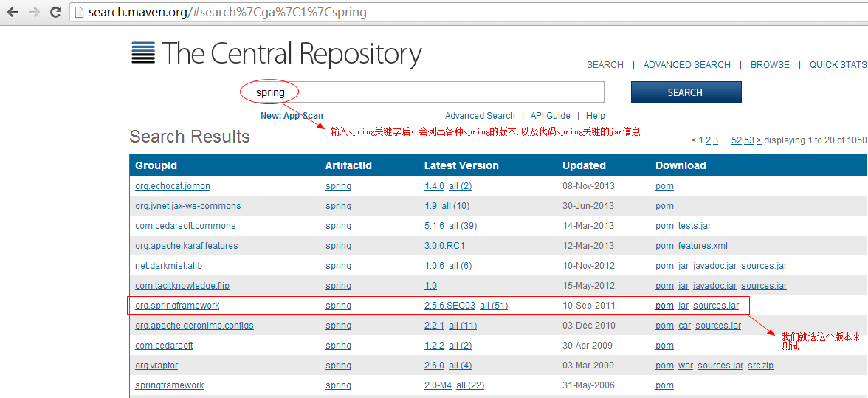
Task: Open org.apache.karaf.features group link
Action: (x=187, y=246)
